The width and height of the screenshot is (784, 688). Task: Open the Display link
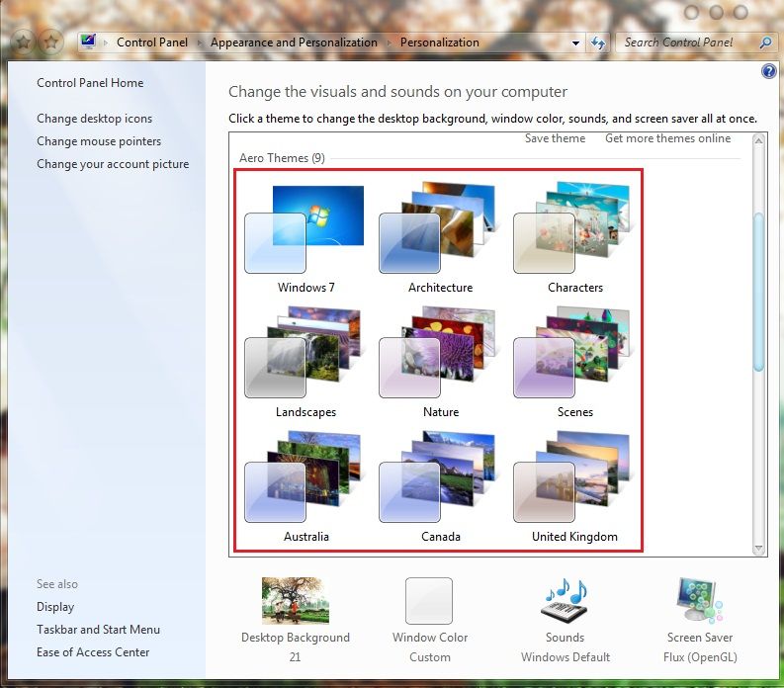55,607
